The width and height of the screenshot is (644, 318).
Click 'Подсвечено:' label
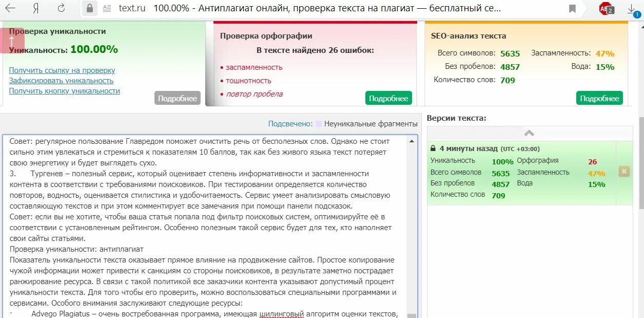[290, 124]
